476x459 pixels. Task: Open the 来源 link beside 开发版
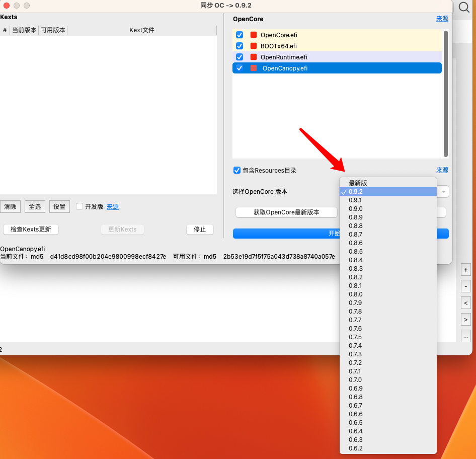click(113, 207)
